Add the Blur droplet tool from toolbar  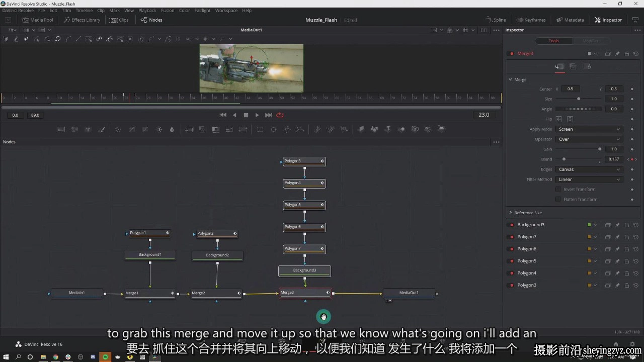click(172, 129)
